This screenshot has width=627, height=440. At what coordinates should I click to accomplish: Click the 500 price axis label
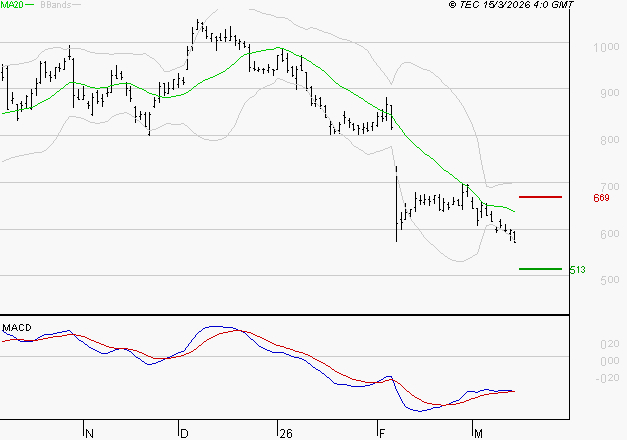pyautogui.click(x=610, y=280)
